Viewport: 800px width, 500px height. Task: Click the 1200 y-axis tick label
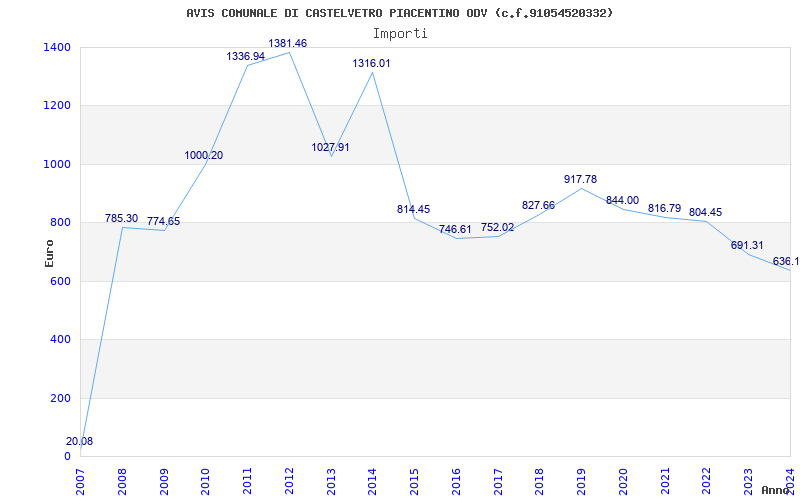[58, 106]
